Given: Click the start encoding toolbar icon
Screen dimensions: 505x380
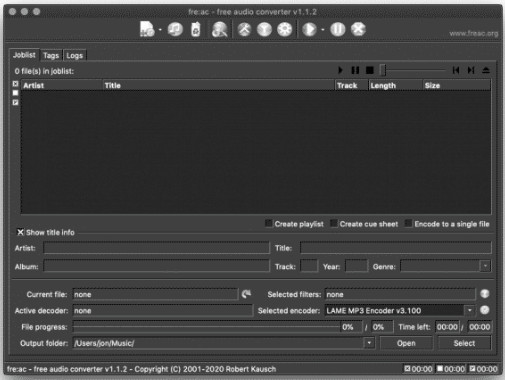Looking at the screenshot, I should pos(309,29).
